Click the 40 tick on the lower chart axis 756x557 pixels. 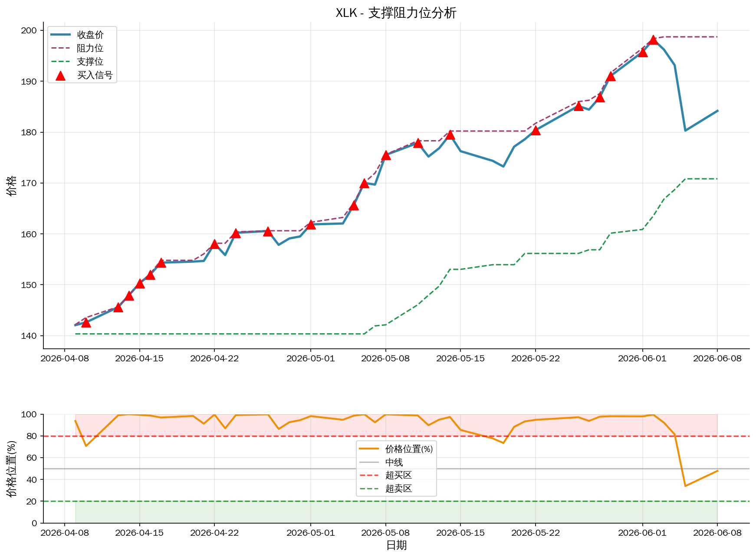(x=33, y=479)
